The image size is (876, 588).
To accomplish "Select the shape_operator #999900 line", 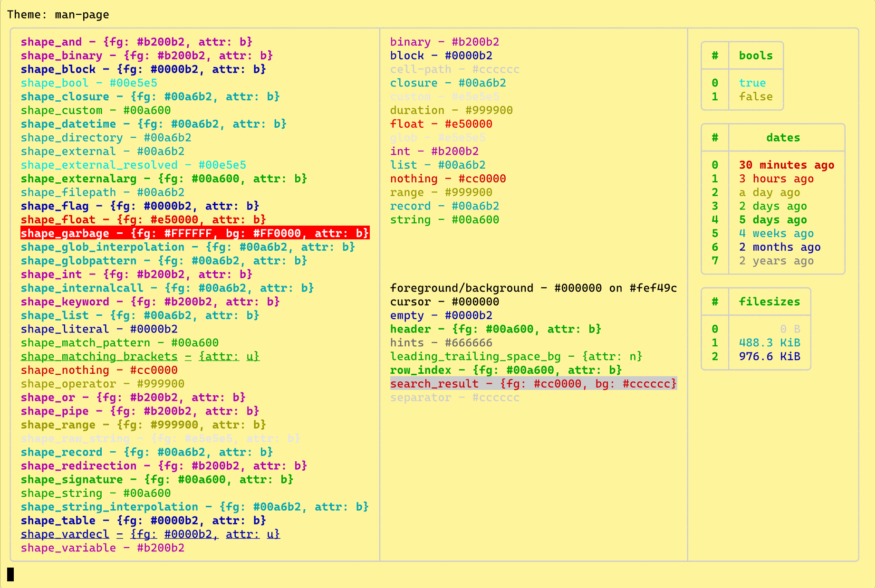I will [x=103, y=384].
